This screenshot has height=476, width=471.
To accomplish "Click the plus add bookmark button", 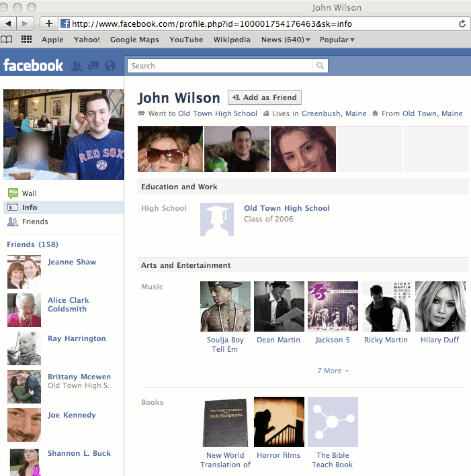I will click(49, 23).
